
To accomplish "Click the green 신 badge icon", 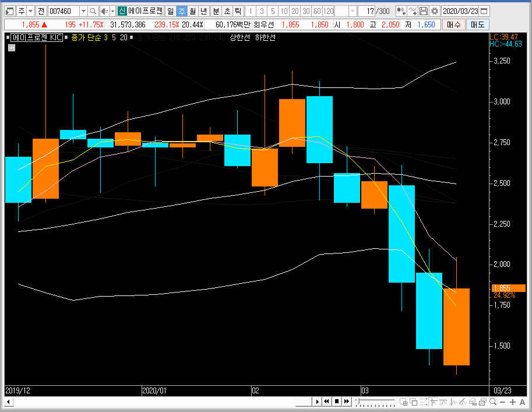I will [122, 11].
